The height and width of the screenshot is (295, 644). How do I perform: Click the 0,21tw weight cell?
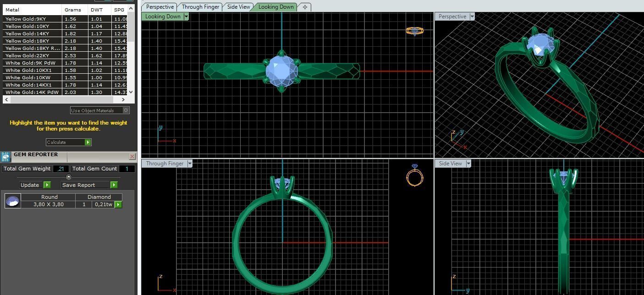[x=103, y=204]
